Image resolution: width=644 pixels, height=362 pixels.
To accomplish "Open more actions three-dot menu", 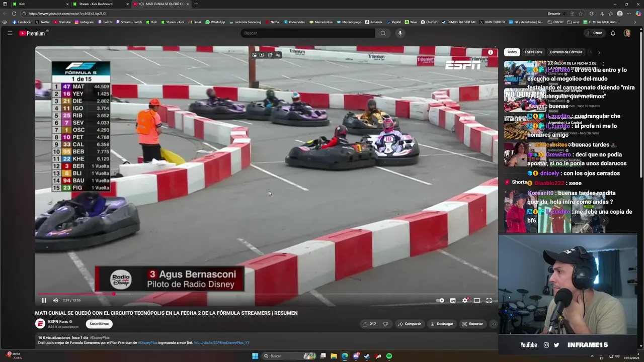I will pos(493,324).
